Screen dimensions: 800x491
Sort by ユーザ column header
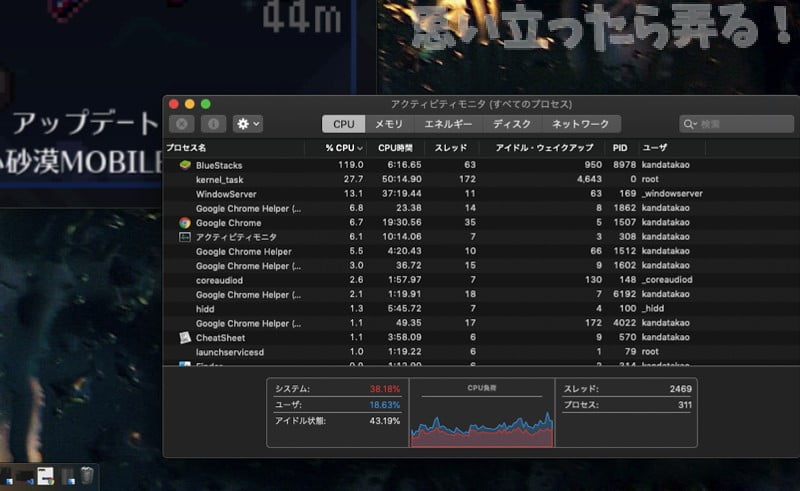(655, 148)
